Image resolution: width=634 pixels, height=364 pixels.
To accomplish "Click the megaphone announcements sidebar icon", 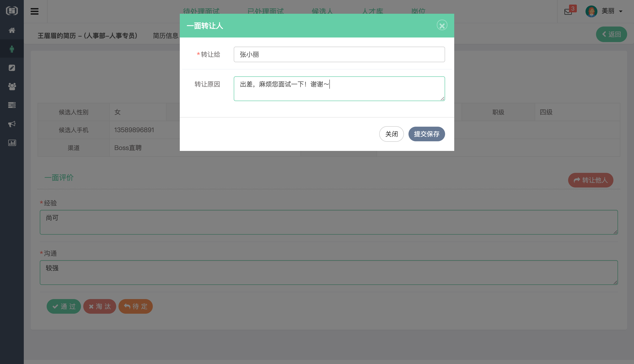I will pyautogui.click(x=12, y=124).
